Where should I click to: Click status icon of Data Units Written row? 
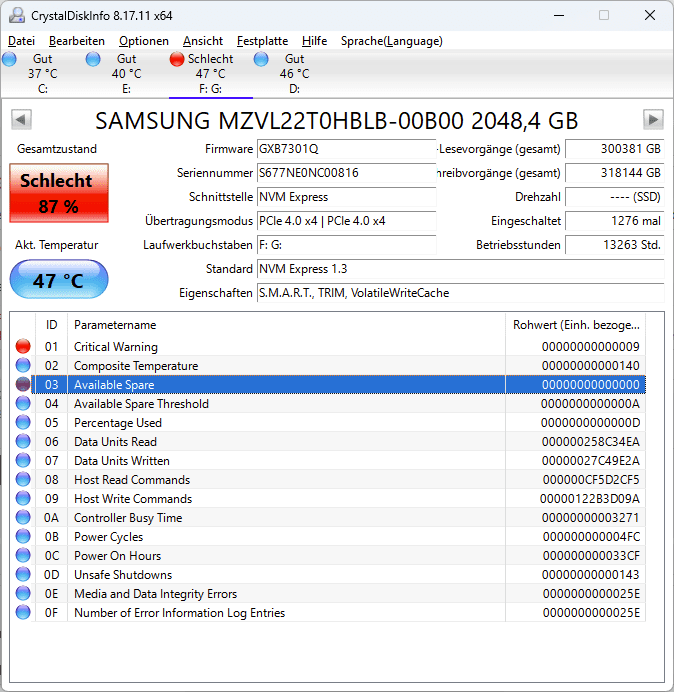point(23,460)
